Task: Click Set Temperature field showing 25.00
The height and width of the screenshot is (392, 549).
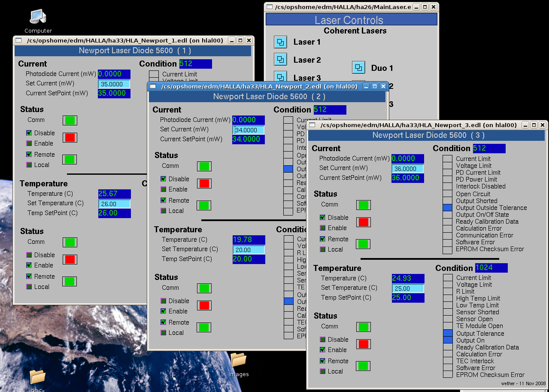Action: point(408,289)
